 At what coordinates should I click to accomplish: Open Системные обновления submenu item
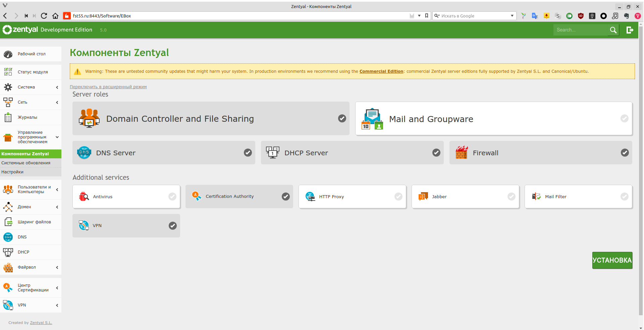31,163
